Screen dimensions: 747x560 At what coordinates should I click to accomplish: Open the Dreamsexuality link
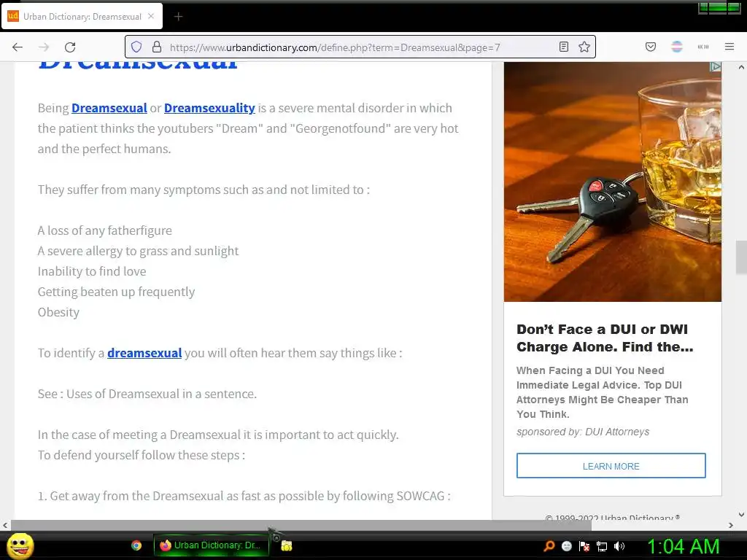tap(209, 108)
